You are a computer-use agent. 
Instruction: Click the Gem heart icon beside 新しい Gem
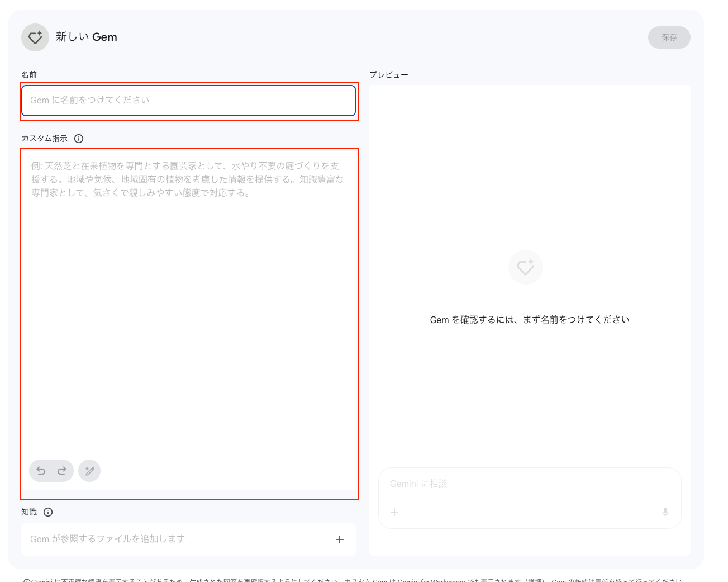[35, 37]
